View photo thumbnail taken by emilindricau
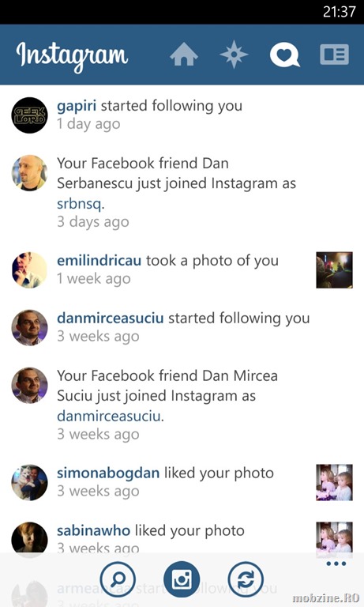The width and height of the screenshot is (364, 607). coord(334,270)
